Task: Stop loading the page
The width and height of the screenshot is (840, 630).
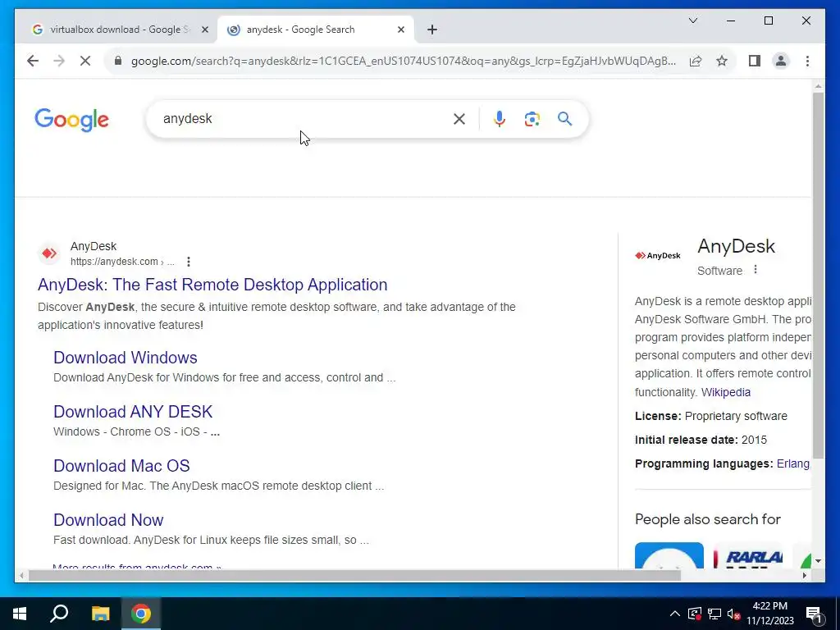Action: (x=85, y=61)
